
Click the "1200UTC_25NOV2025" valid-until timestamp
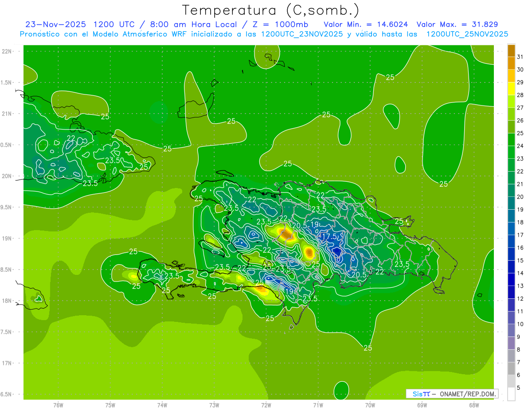click(467, 34)
